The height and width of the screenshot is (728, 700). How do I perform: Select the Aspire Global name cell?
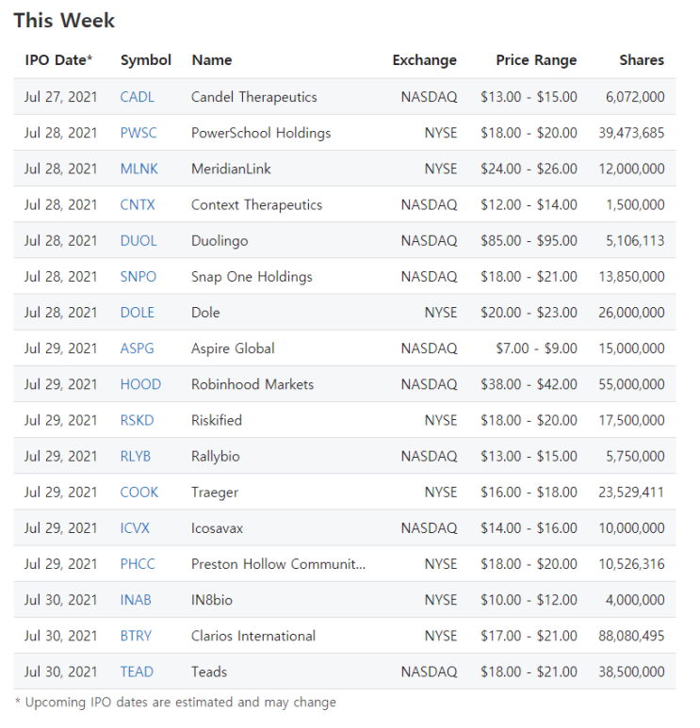[x=233, y=348]
